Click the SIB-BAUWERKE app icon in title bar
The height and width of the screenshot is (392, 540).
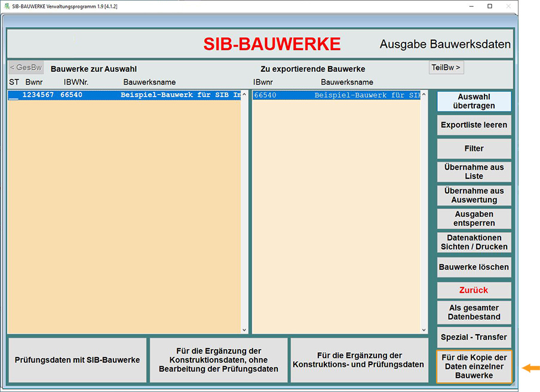pyautogui.click(x=7, y=5)
